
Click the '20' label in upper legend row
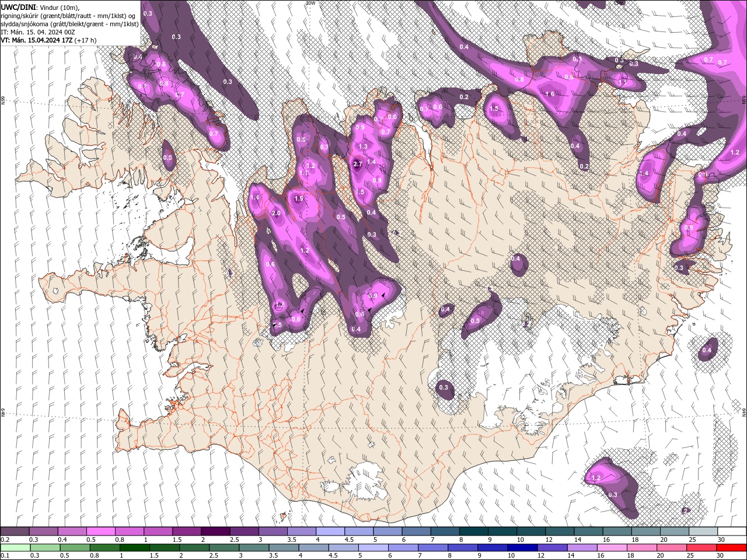click(x=664, y=540)
